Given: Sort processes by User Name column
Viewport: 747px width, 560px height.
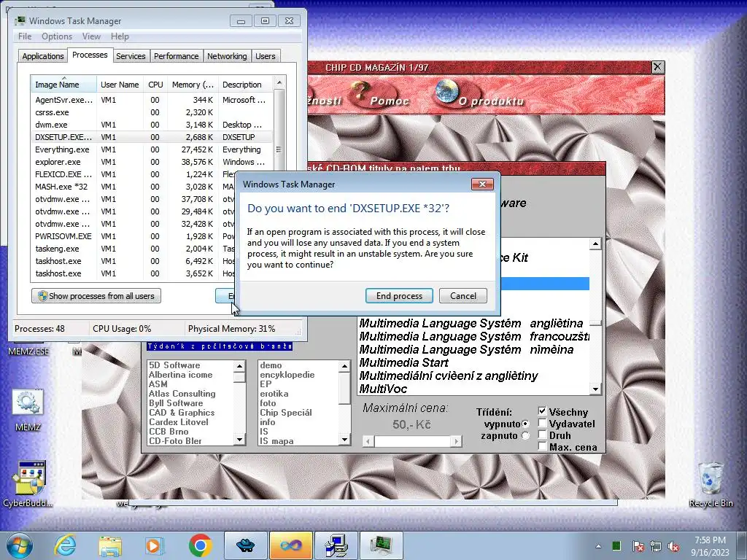Looking at the screenshot, I should (120, 85).
